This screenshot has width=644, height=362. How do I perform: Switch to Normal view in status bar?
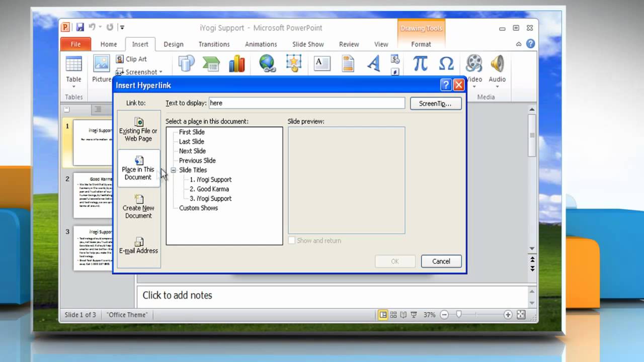pos(383,315)
